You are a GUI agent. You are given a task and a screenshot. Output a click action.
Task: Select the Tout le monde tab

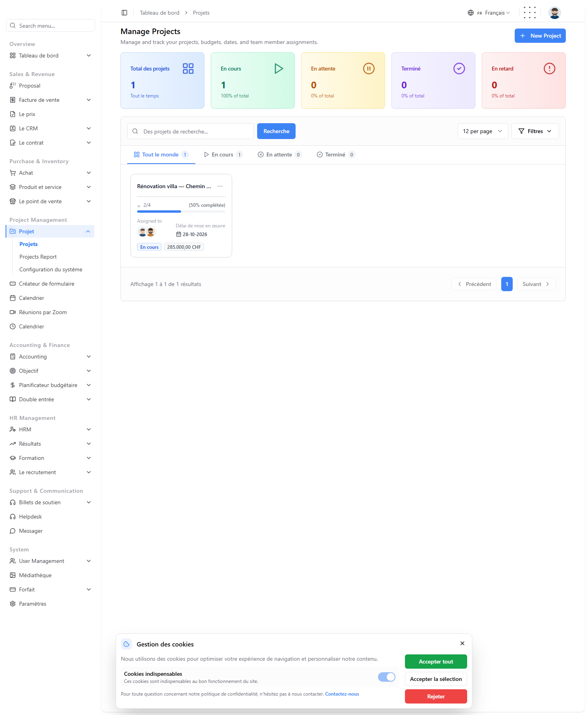[x=161, y=154]
